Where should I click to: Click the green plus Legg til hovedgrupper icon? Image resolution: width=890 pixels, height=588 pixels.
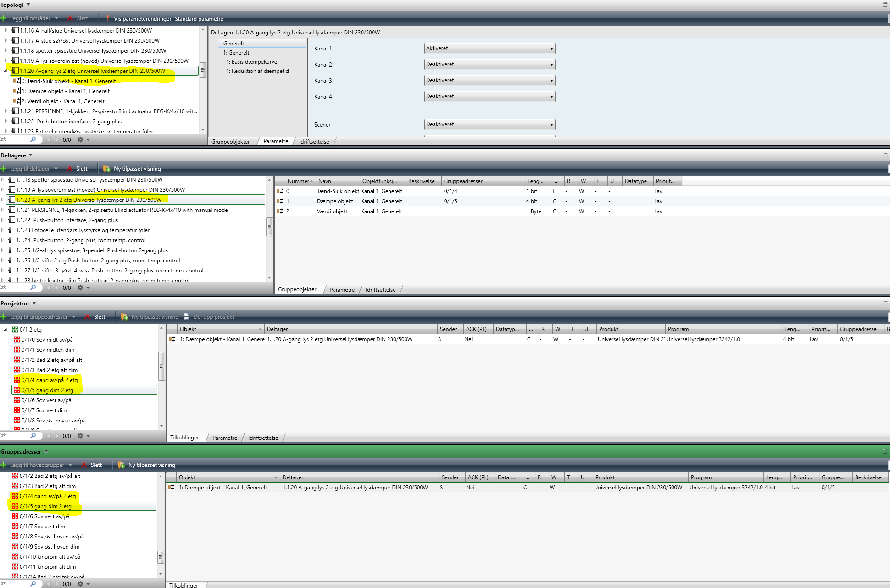pyautogui.click(x=4, y=465)
